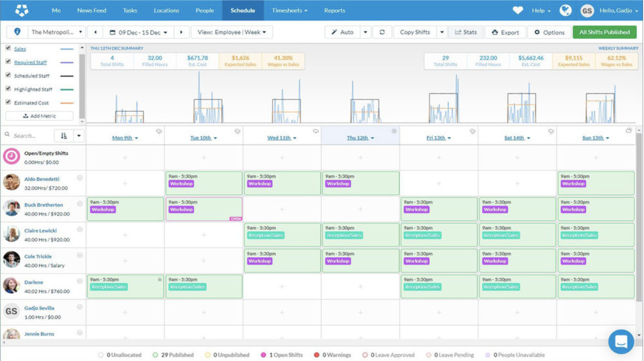Go to previous week arrow
644x361 pixels.
(95, 32)
